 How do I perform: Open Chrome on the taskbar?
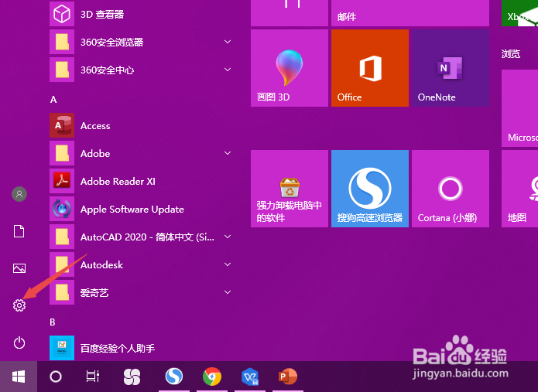(x=212, y=377)
